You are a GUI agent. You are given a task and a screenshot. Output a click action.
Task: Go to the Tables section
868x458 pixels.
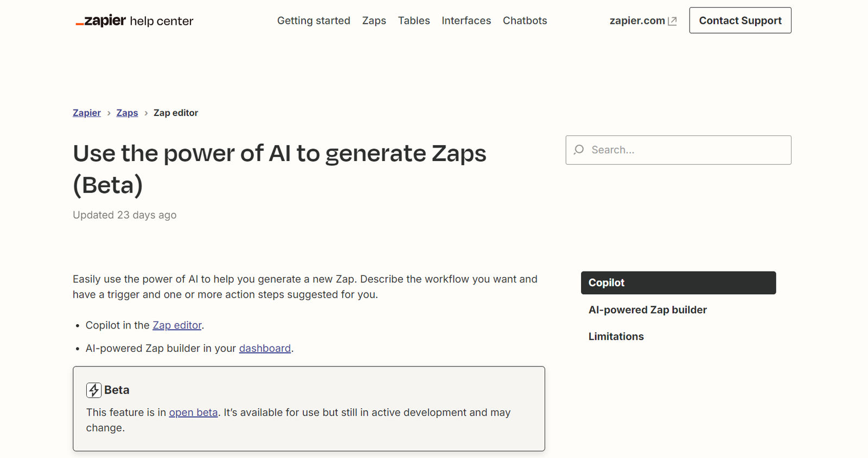pyautogui.click(x=414, y=21)
